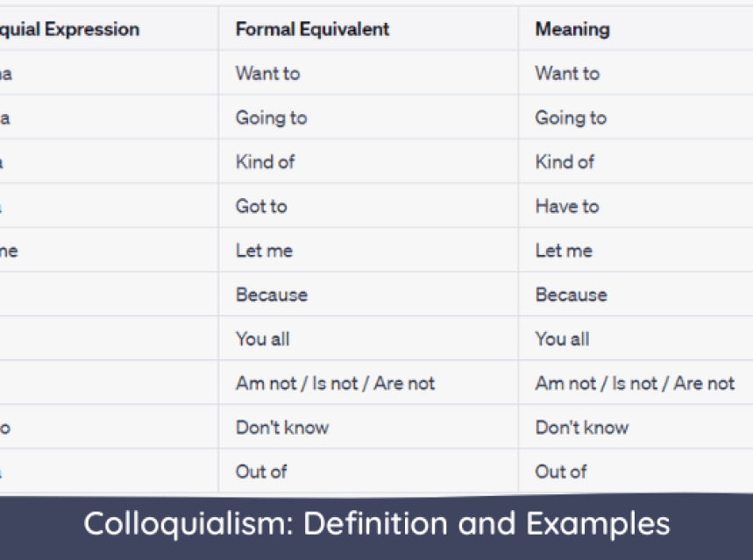Click "Kind of" in Formal Equivalent column
Screen dimensions: 753x560
coord(265,162)
